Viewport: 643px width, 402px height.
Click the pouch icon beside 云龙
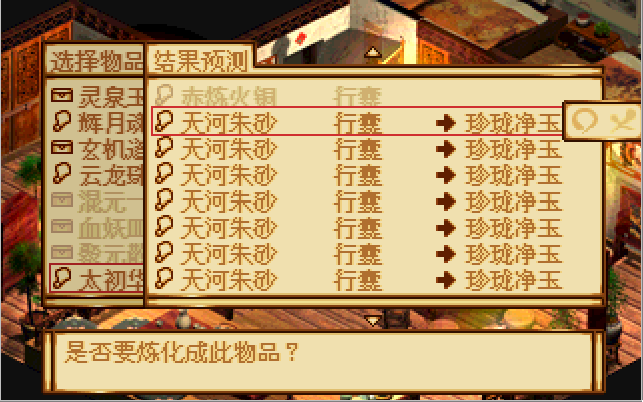tap(62, 174)
